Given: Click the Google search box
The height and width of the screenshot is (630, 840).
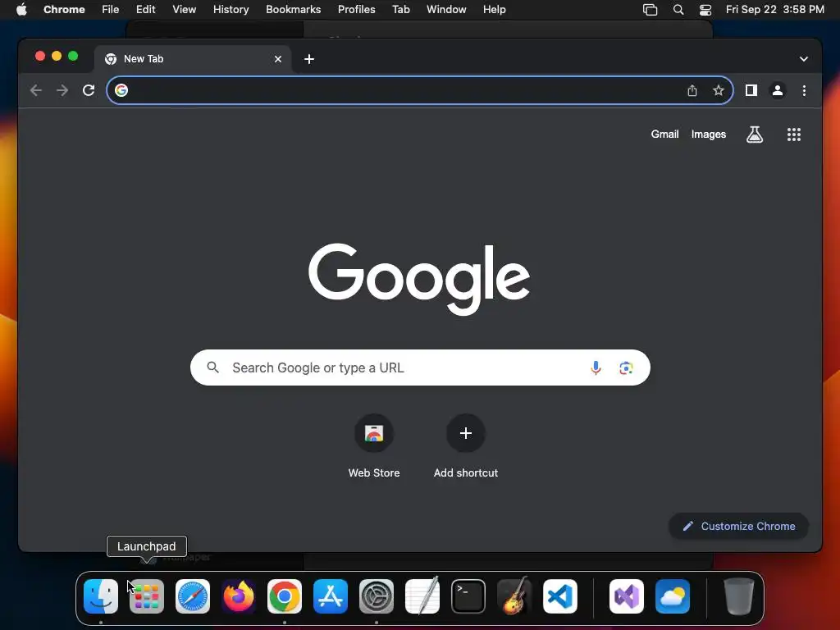Looking at the screenshot, I should coord(420,367).
